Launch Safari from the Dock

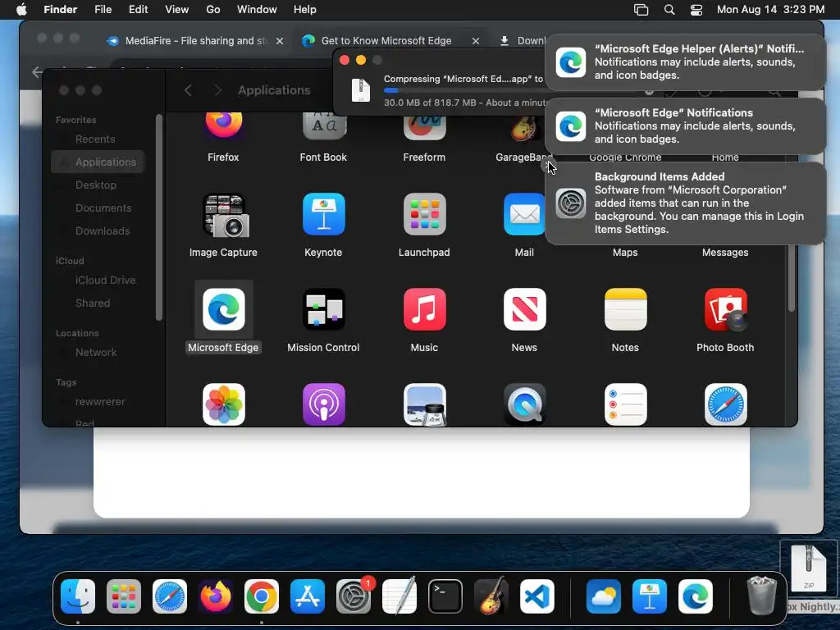[170, 596]
